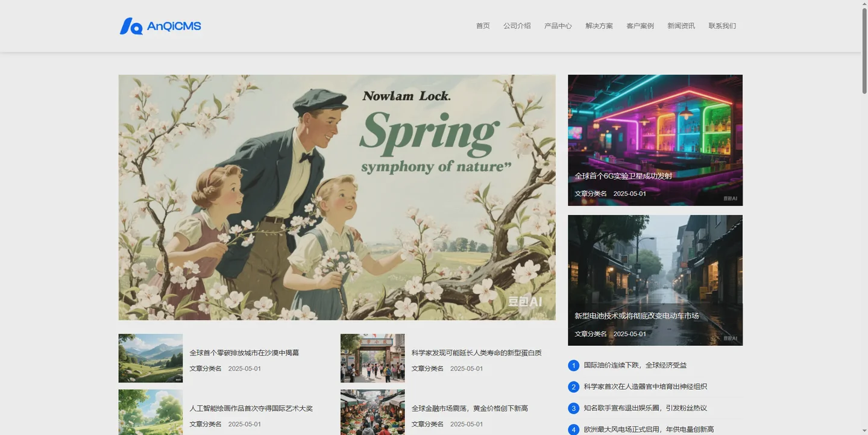
Task: Click market thumbnail for 全球金融市场震荡 article
Action: (373, 412)
